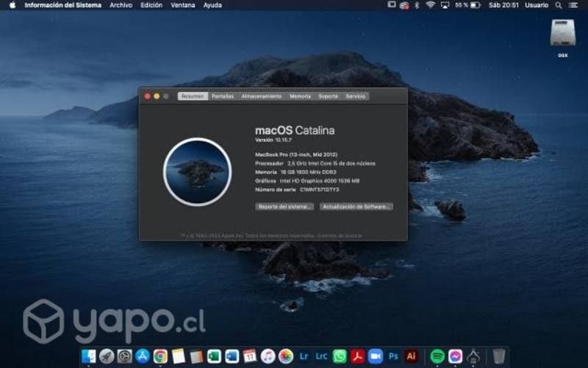Open the Apple menu
This screenshot has height=368, width=588.
tap(12, 5)
